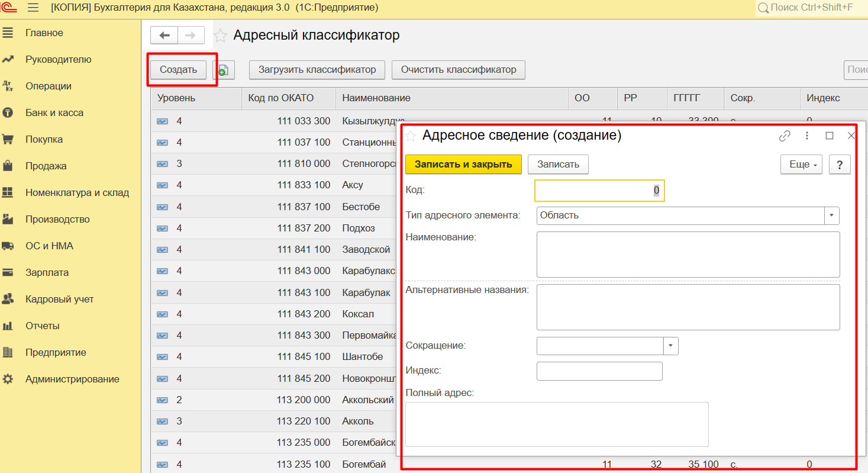Screen dimensions: 868x473
Task: Open the Администрирование section
Action: click(72, 379)
